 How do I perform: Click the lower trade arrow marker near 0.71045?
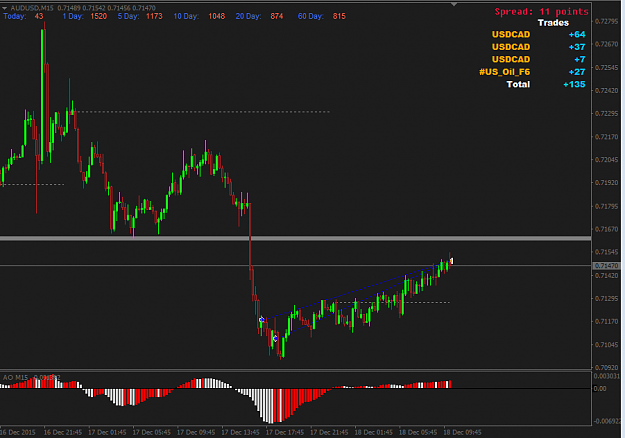point(275,339)
